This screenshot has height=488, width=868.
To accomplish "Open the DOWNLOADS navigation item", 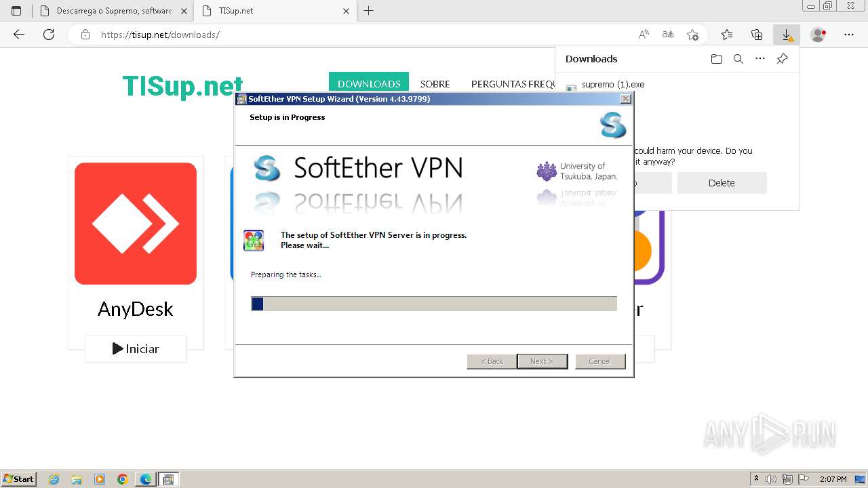I will pos(369,84).
